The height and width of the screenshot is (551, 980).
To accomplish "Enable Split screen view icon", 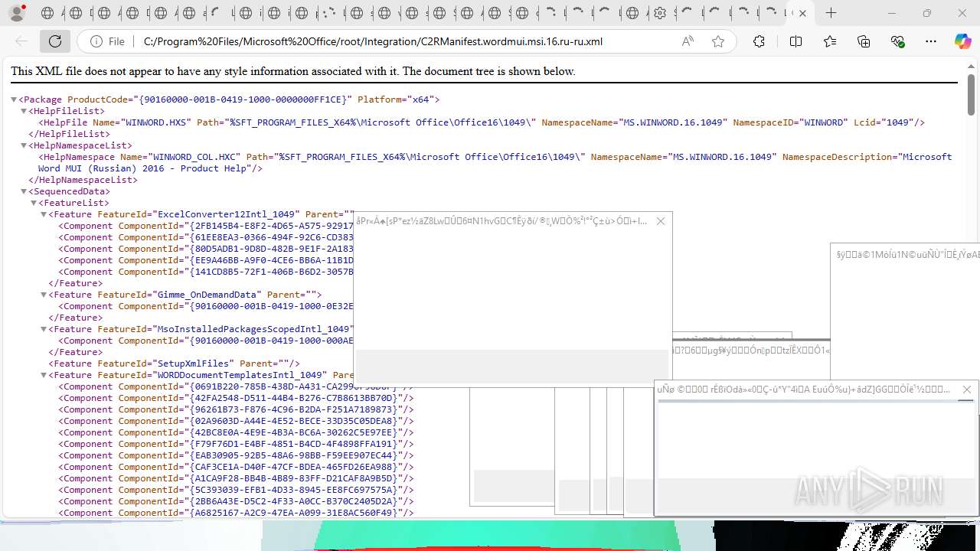I will pos(795,41).
